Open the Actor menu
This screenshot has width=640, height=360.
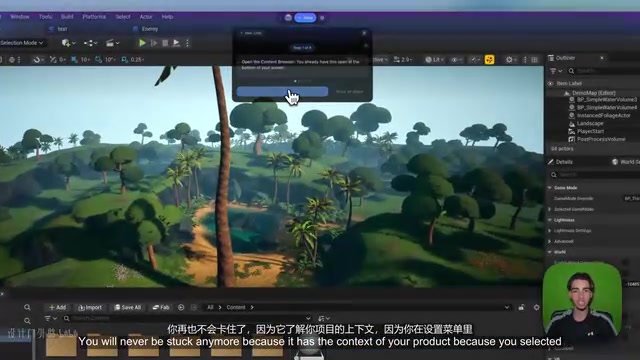pyautogui.click(x=146, y=17)
